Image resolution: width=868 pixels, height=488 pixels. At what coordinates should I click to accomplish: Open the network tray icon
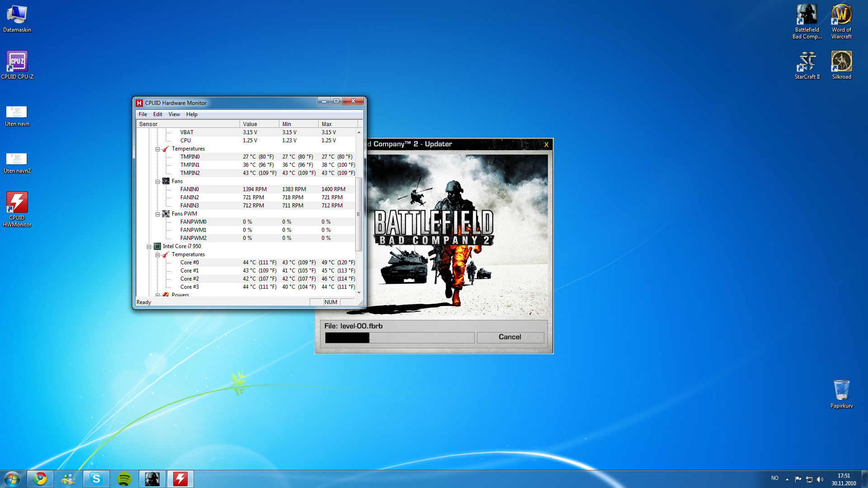tap(809, 479)
